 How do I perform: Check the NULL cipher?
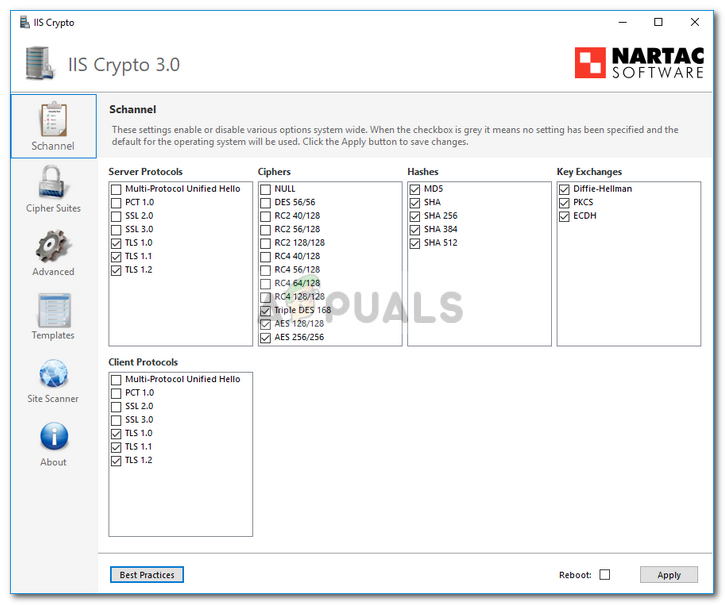pyautogui.click(x=265, y=189)
